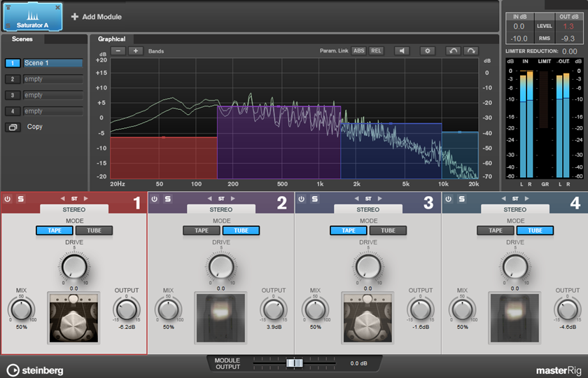The height and width of the screenshot is (378, 588).
Task: Solo band 1 with S button
Action: 21,199
